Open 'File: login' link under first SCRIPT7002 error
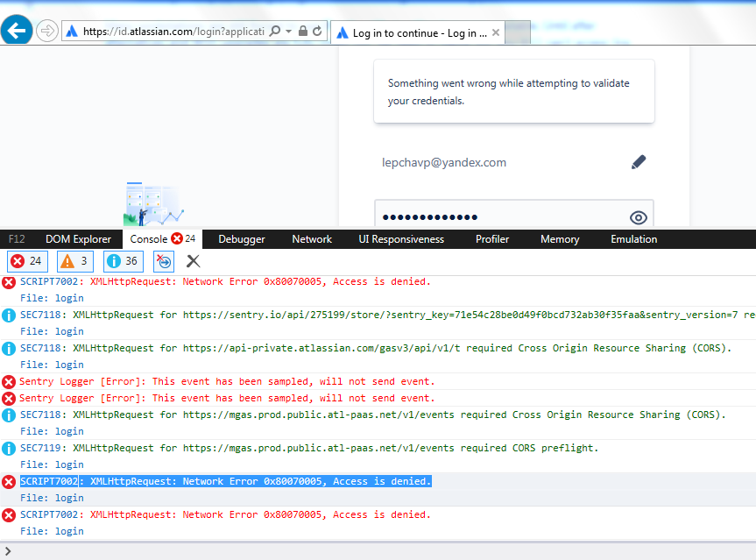Screen dimensions: 756x560 pos(52,298)
